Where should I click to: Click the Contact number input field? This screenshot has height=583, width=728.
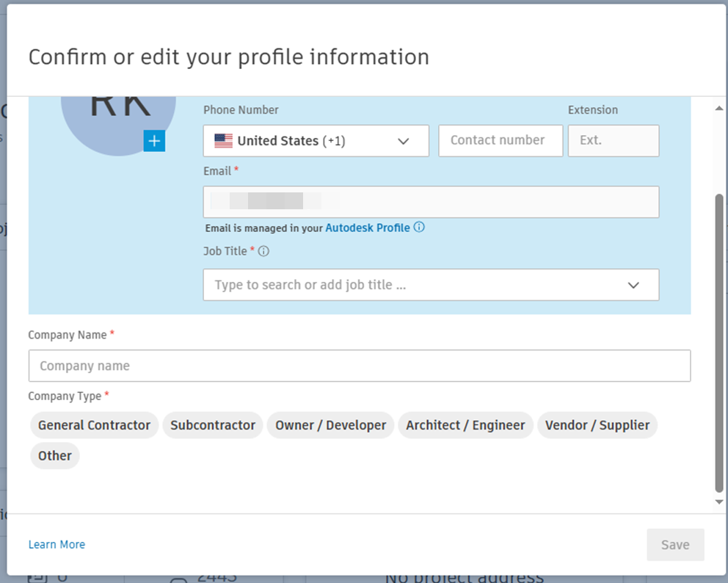coord(500,140)
